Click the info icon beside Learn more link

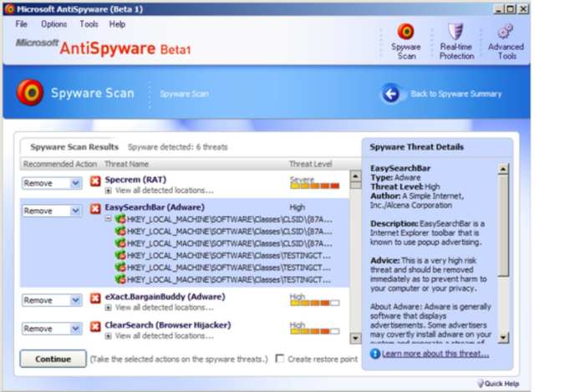375,354
